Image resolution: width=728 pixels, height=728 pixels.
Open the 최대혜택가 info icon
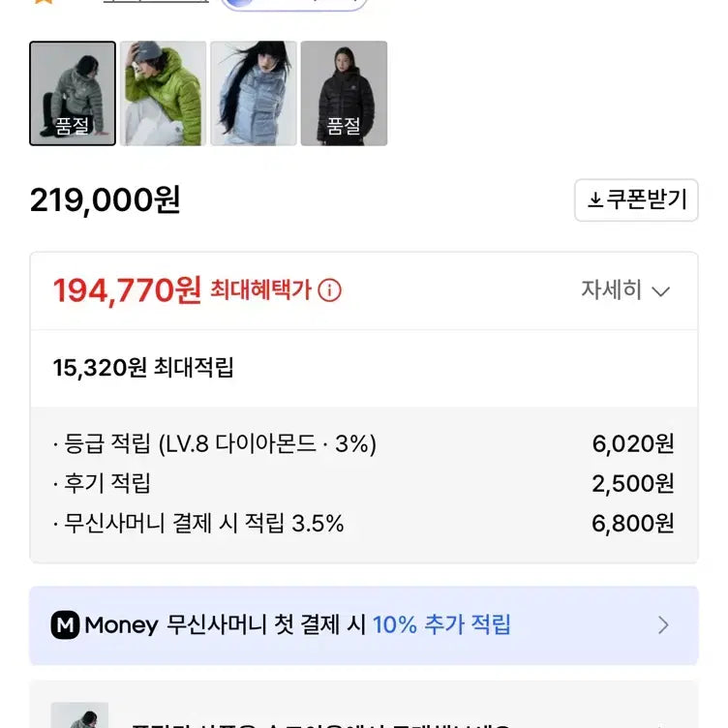[330, 290]
